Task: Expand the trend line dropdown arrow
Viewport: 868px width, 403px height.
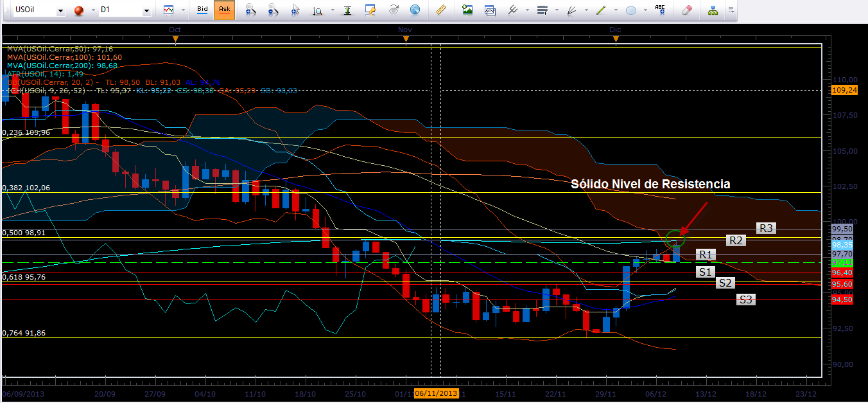Action: [615, 11]
